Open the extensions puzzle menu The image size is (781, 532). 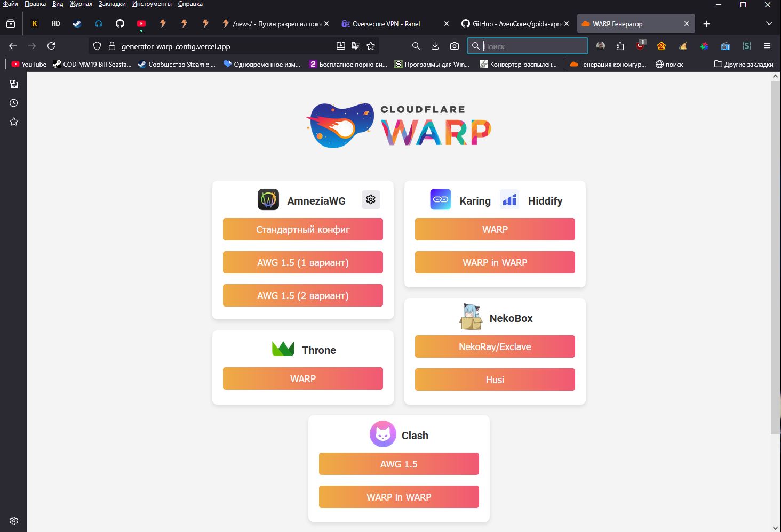(x=620, y=46)
